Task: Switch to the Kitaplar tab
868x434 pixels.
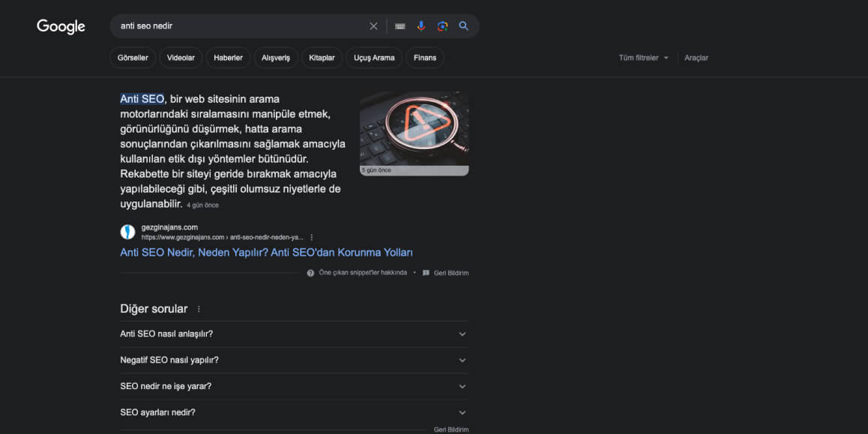Action: (x=322, y=58)
